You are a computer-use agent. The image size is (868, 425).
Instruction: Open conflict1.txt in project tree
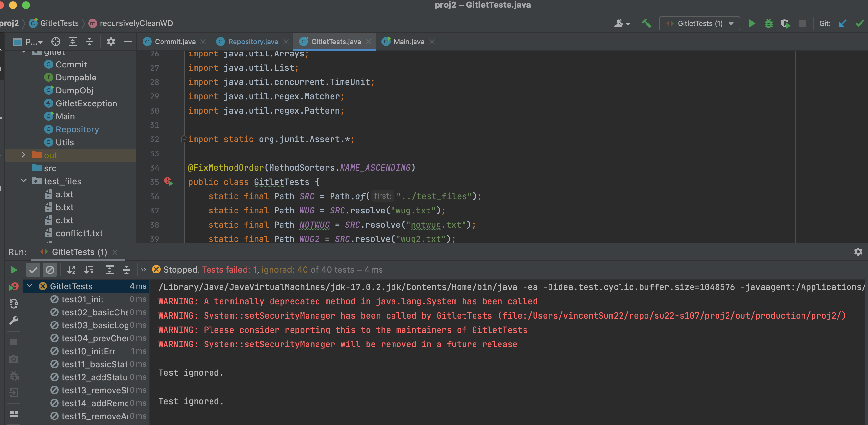pos(79,233)
